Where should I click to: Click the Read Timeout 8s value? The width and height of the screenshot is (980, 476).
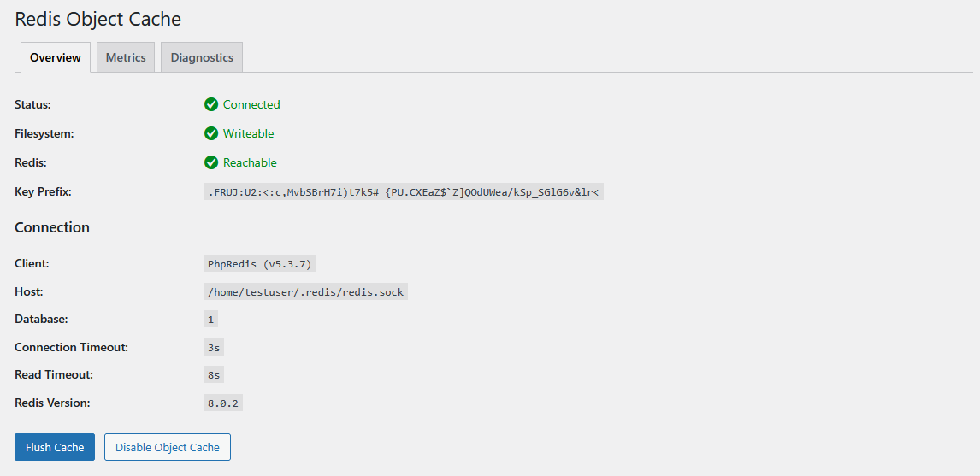[214, 374]
